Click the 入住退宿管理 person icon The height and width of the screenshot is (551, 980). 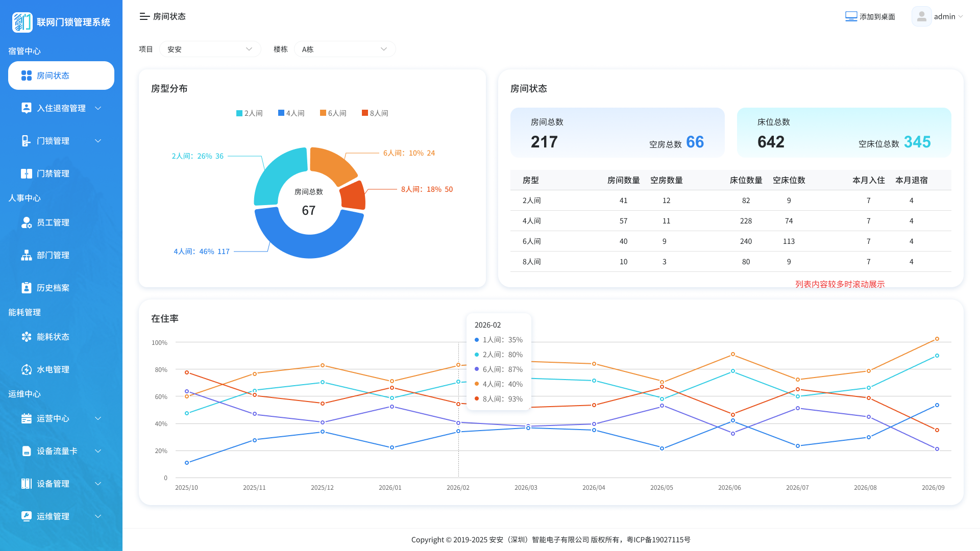[27, 108]
